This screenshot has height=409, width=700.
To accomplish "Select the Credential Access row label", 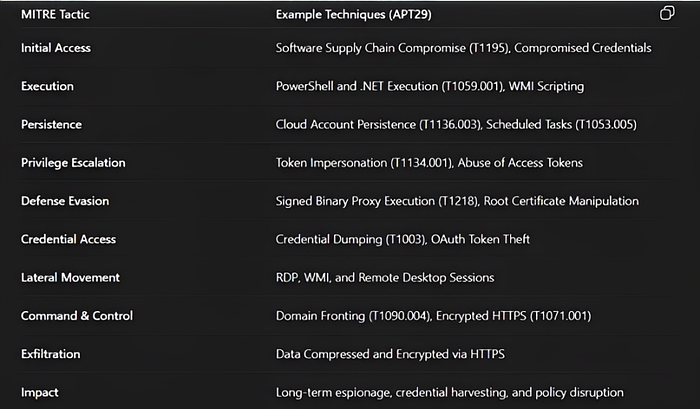I will [x=68, y=239].
